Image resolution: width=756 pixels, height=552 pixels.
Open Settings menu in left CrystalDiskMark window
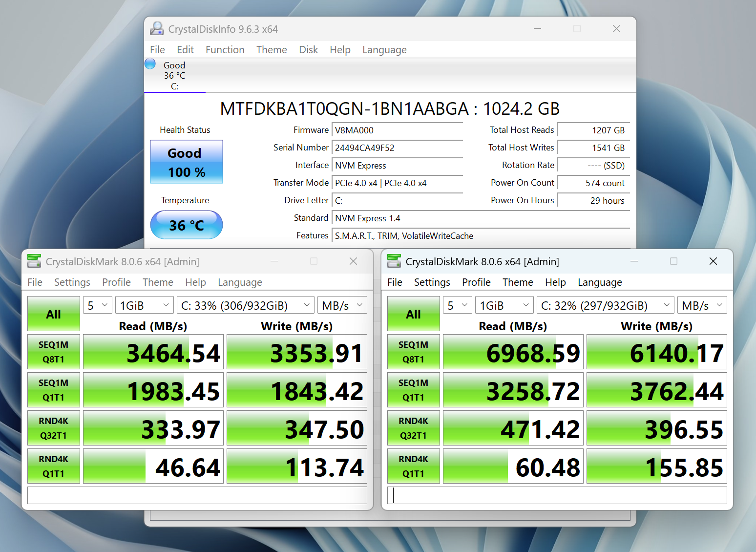(72, 282)
